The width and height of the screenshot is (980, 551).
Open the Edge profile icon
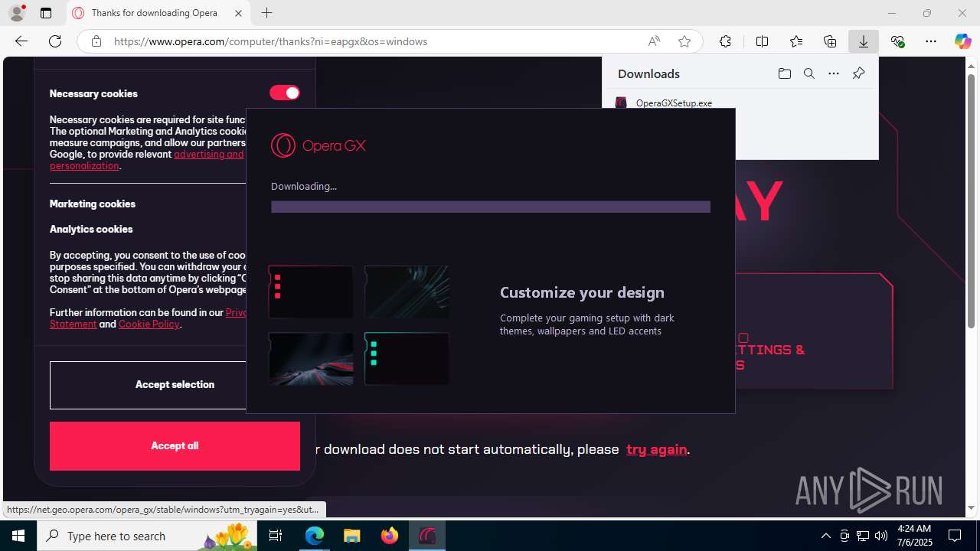tap(17, 13)
